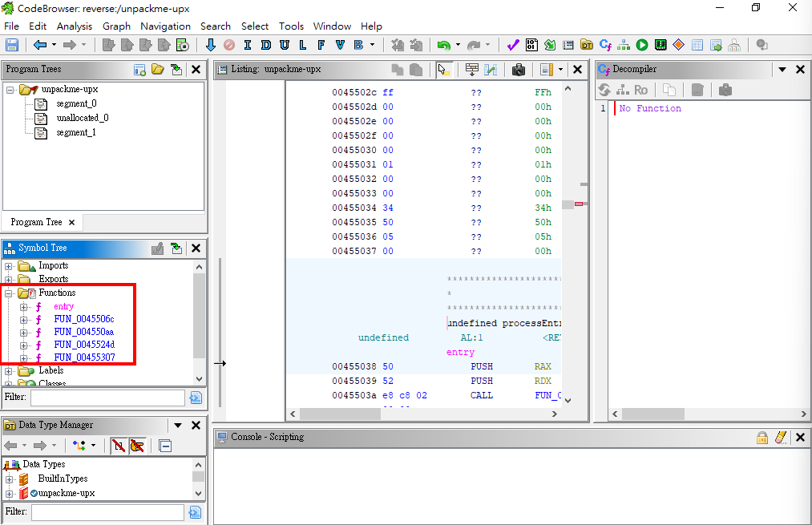Open the Function Graph green play icon
The height and width of the screenshot is (525, 812).
[642, 45]
